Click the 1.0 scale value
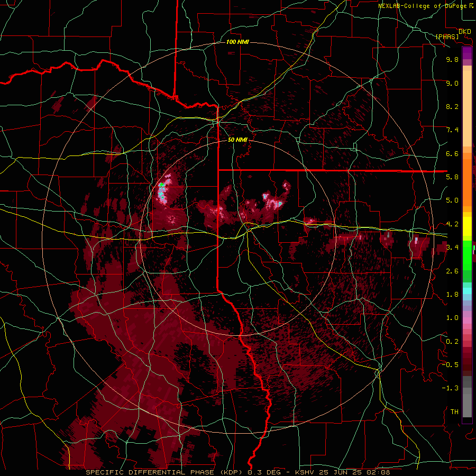Viewport: 476px width, 476px height. click(x=452, y=318)
